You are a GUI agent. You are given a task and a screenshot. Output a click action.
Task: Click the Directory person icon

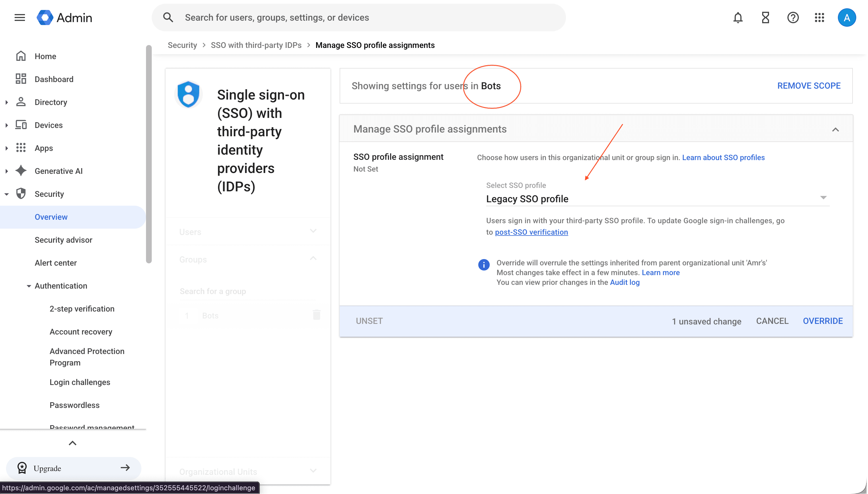pos(21,102)
